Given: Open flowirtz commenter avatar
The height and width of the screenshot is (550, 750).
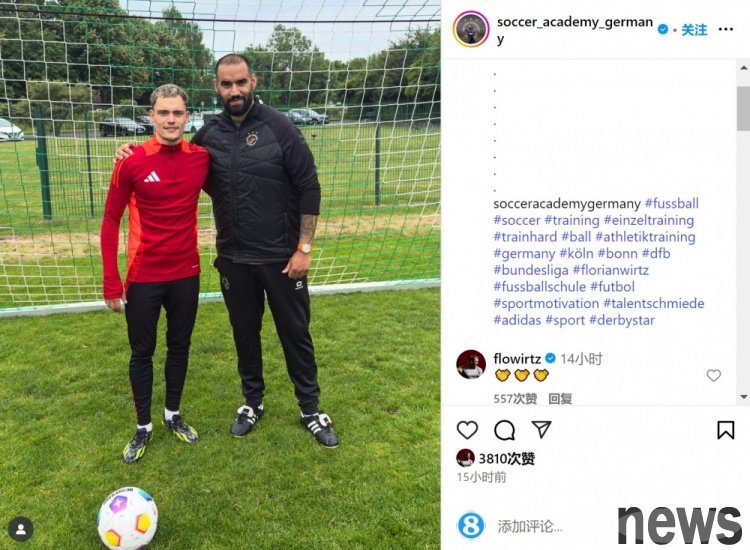Looking at the screenshot, I should [471, 364].
